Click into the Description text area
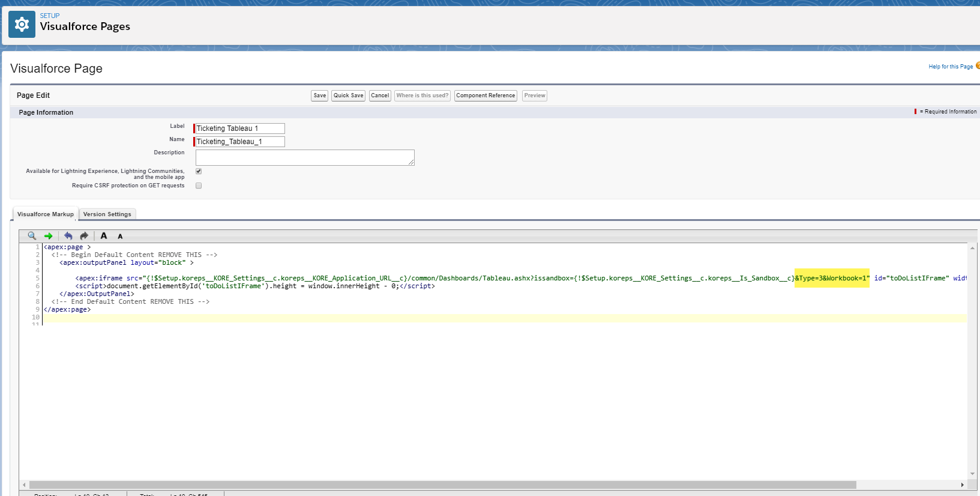Screen dimensions: 980x496 tap(305, 157)
